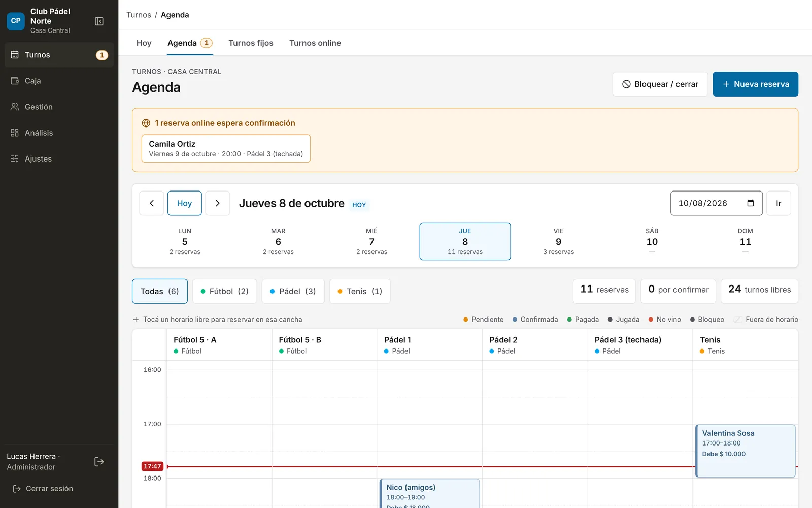Click the Fútbol 5 · A column header
Viewport: 812px width, 508px height.
(219, 345)
